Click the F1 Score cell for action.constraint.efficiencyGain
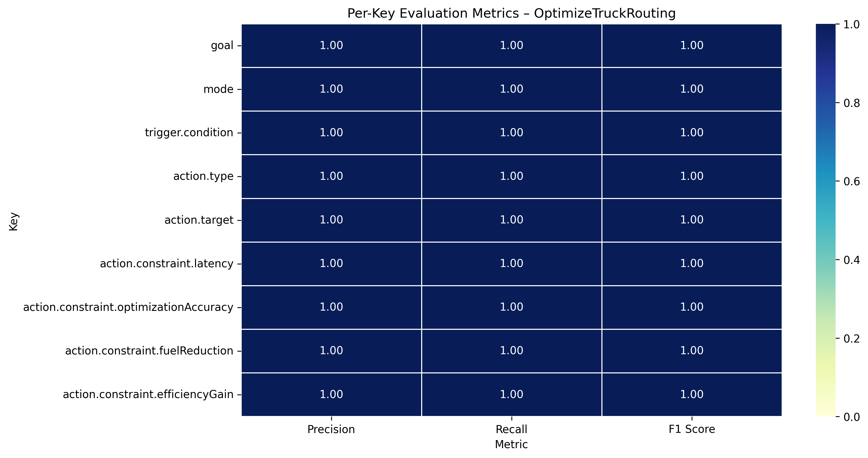Image resolution: width=868 pixels, height=458 pixels. click(691, 394)
